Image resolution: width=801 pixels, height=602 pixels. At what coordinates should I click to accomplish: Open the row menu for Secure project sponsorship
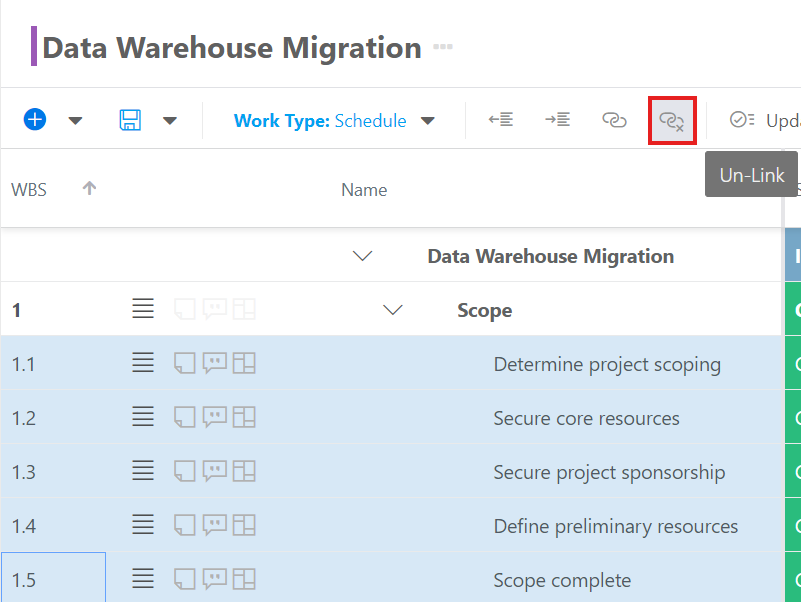(143, 471)
